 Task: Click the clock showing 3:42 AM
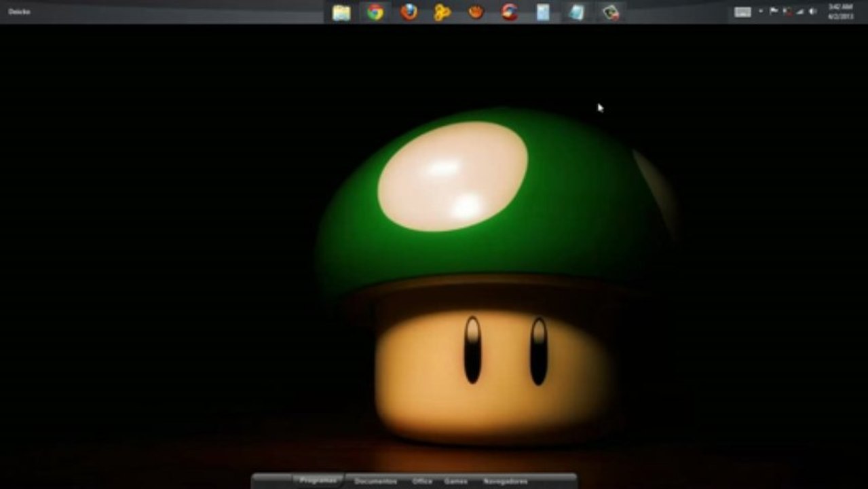840,12
